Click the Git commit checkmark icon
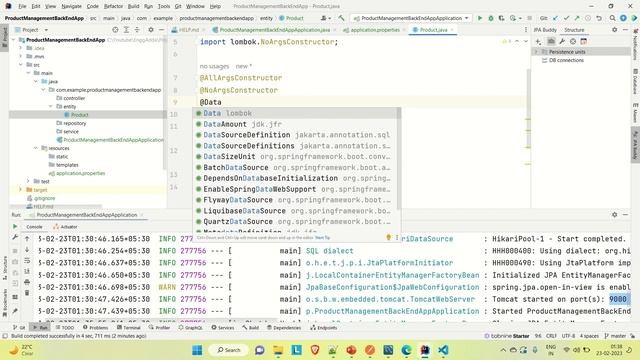This screenshot has height=360, width=640. point(566,18)
